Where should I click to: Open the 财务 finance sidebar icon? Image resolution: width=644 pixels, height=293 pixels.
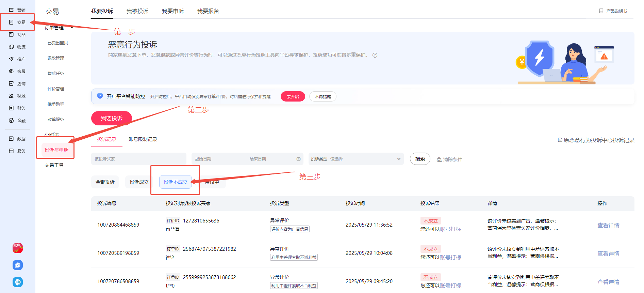(11, 108)
